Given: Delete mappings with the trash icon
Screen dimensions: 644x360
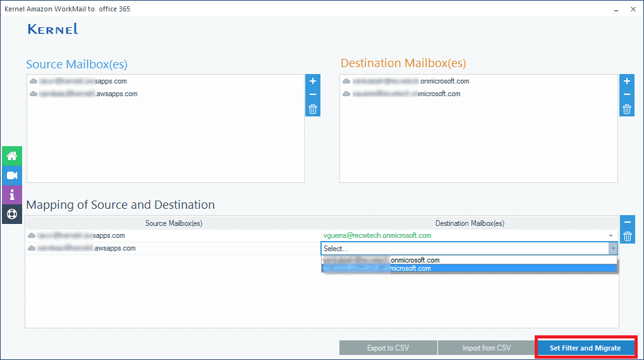Looking at the screenshot, I should tap(627, 237).
